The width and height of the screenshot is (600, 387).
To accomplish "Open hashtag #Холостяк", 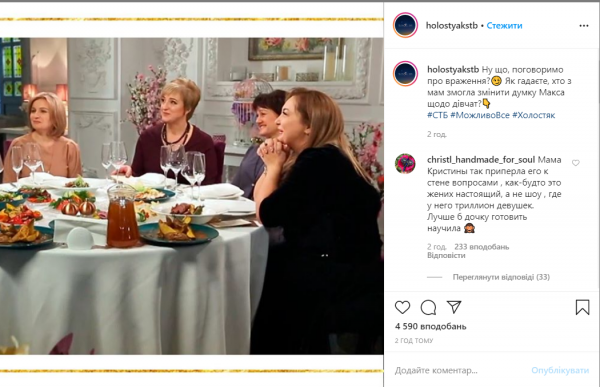I will [x=533, y=115].
